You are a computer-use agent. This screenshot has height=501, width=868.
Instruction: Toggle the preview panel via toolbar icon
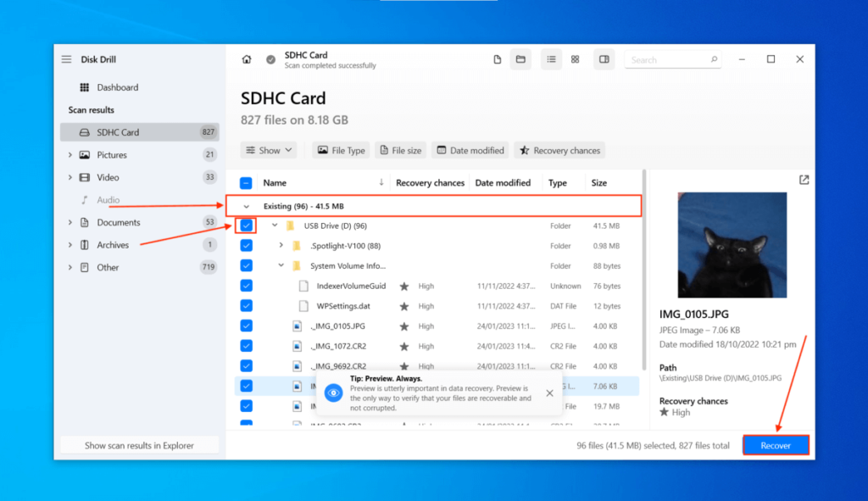pyautogui.click(x=604, y=59)
